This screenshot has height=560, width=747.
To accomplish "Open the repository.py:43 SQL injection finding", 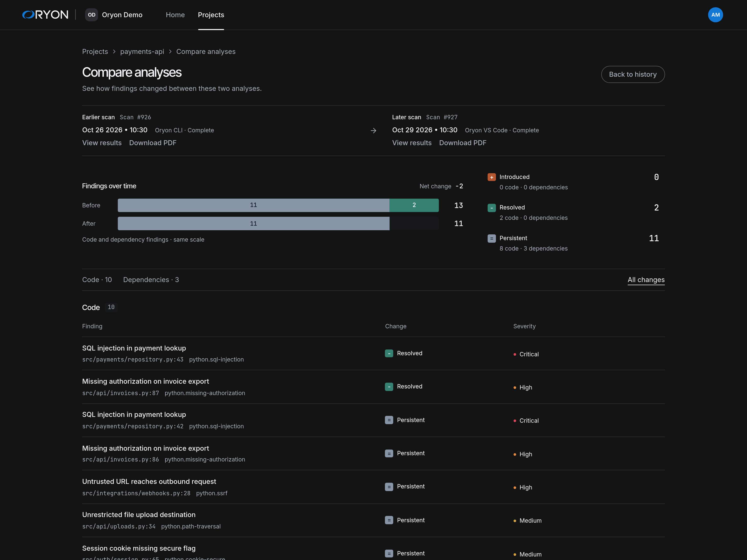I will (x=134, y=348).
